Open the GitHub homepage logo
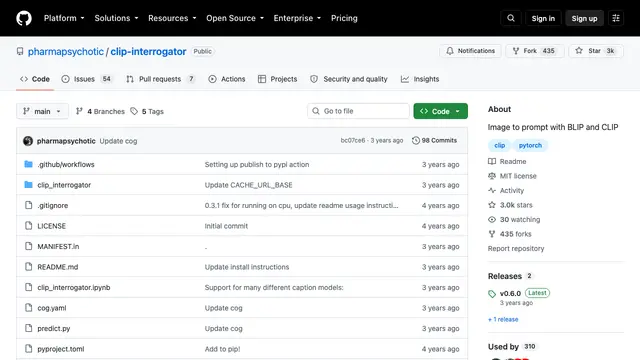This screenshot has height=360, width=640. point(24,18)
